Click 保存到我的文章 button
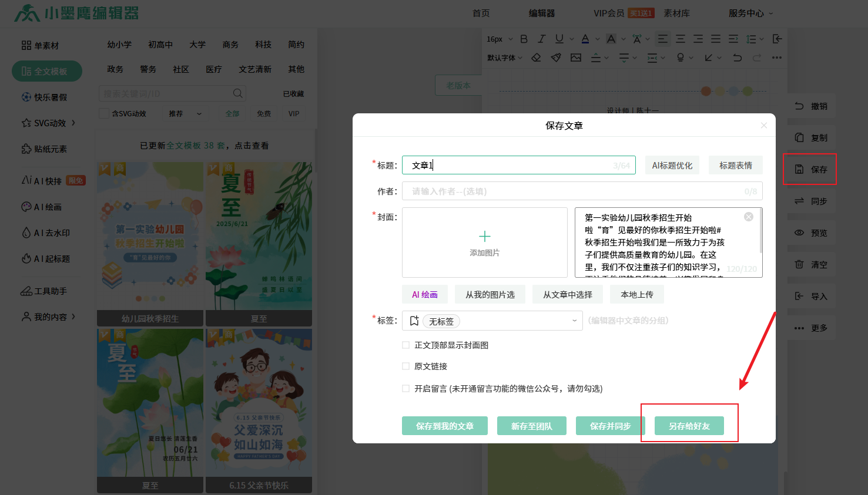 tap(445, 426)
